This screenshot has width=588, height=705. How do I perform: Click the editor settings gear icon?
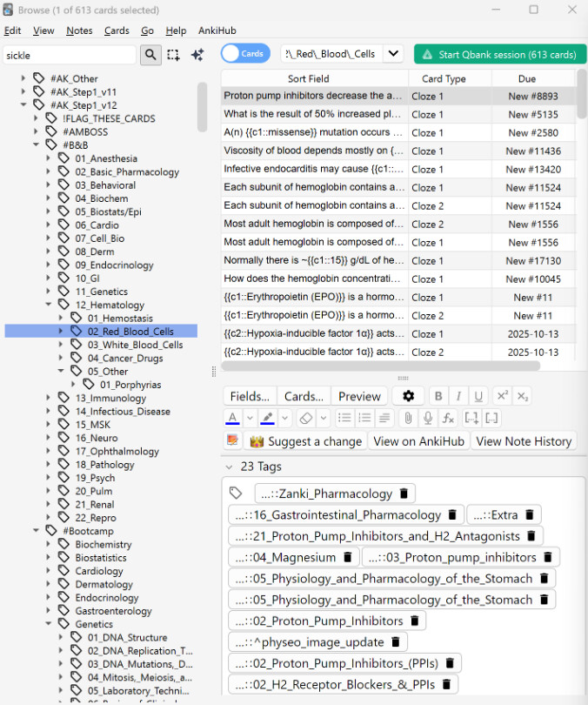[407, 396]
